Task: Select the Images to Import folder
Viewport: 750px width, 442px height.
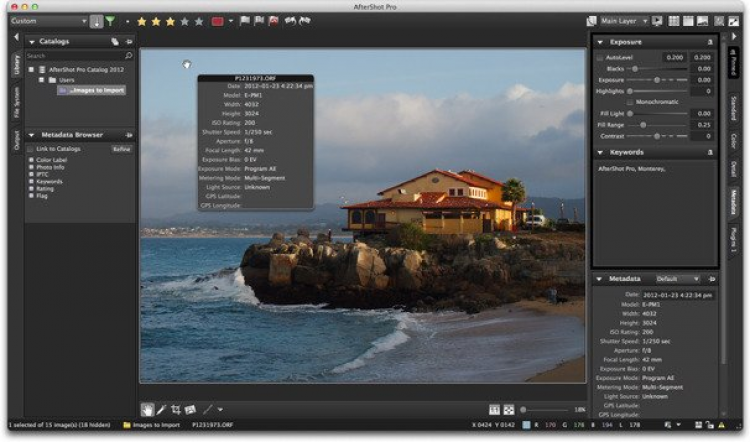Action: (x=92, y=90)
